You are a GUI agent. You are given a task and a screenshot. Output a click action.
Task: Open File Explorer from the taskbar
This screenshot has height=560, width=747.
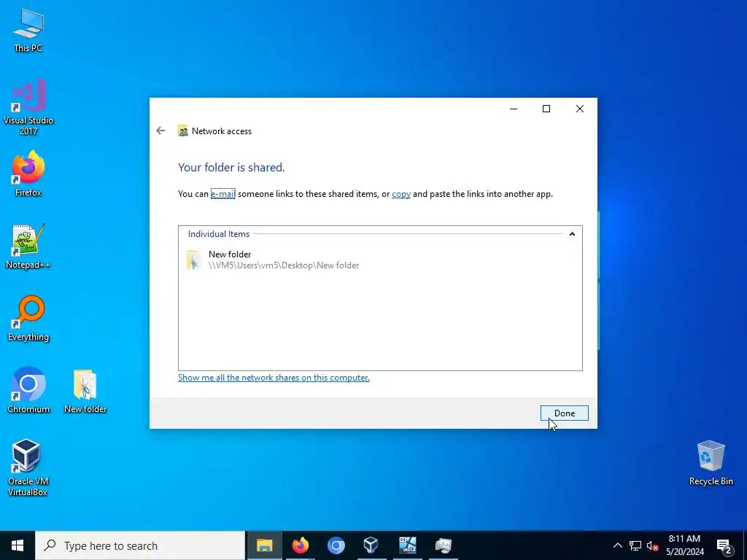(264, 545)
